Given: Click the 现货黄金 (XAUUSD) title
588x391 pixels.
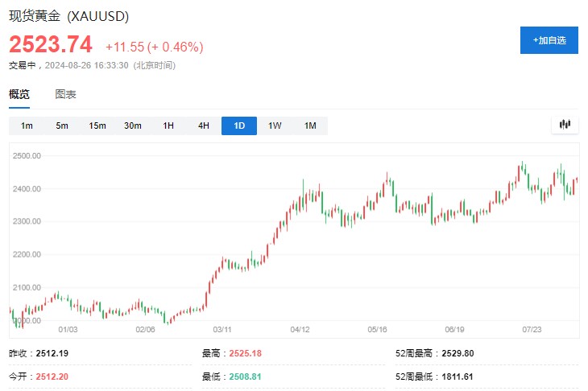Looking at the screenshot, I should click(68, 16).
